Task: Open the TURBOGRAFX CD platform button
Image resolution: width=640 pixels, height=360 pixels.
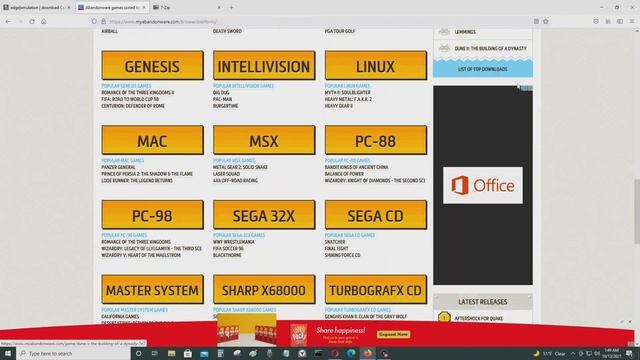Action: tap(376, 289)
